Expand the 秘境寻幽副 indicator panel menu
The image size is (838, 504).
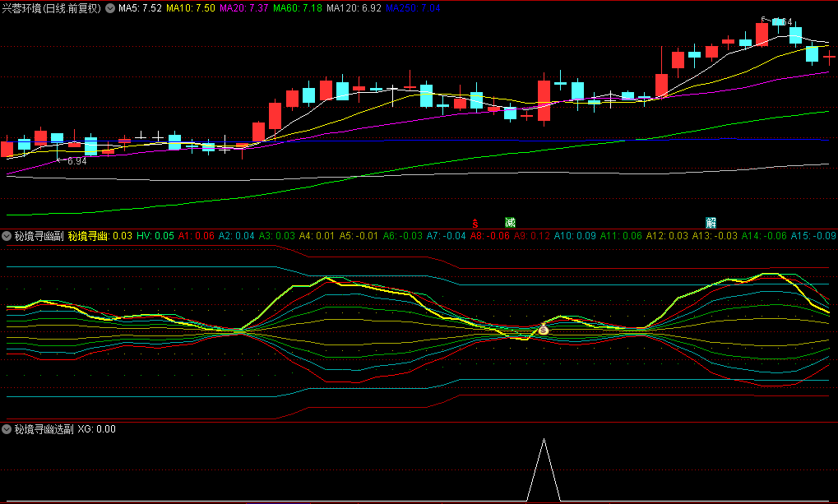7,236
